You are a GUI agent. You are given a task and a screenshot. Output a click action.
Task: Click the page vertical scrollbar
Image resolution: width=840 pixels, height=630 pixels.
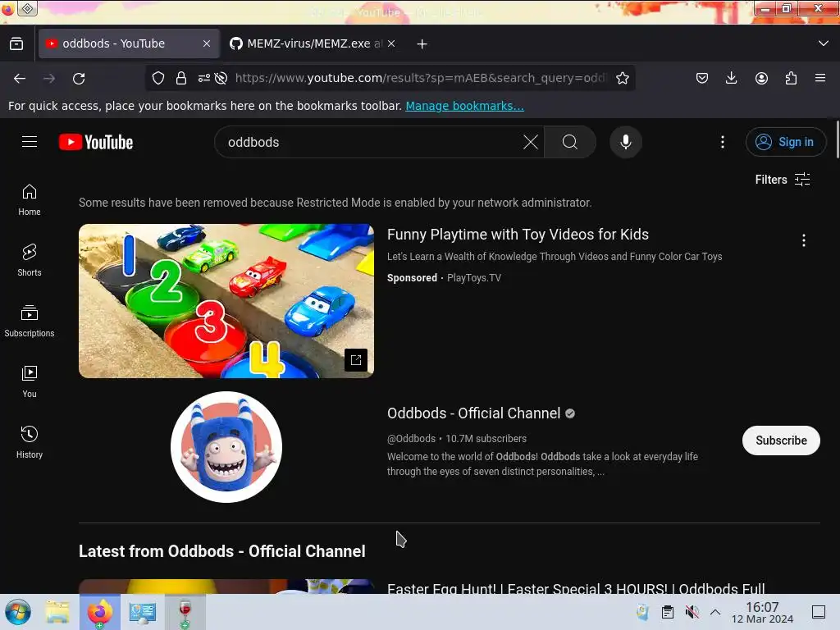click(x=837, y=139)
